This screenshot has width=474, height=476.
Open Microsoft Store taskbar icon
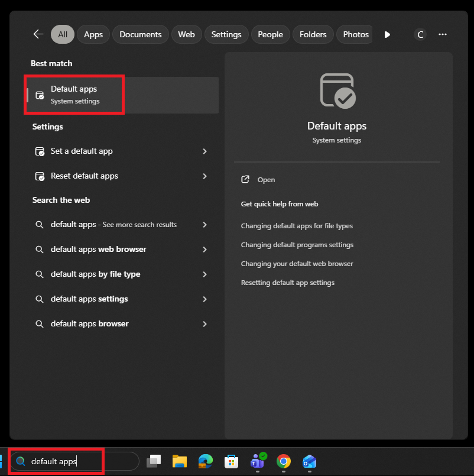pos(231,461)
